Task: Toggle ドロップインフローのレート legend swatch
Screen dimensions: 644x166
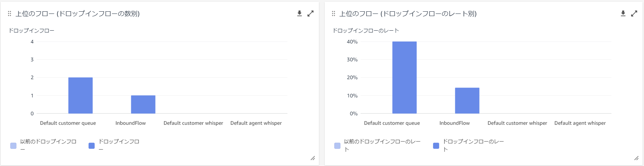Action: [436, 146]
